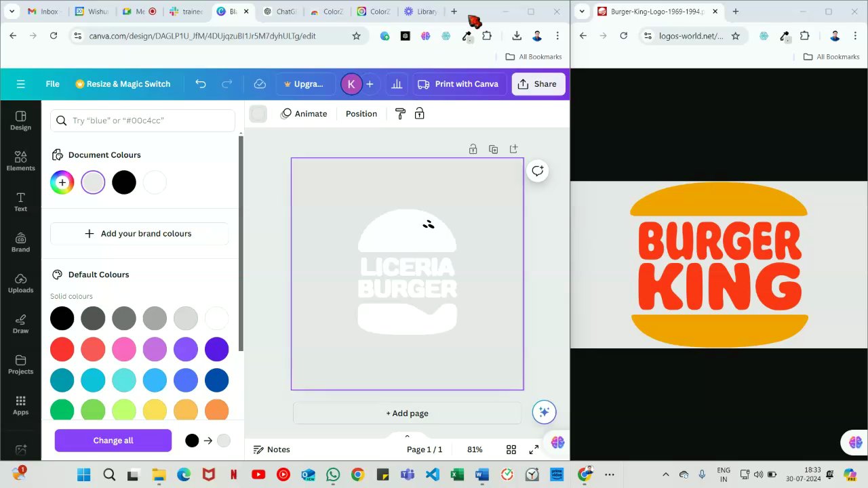The width and height of the screenshot is (868, 488).
Task: Expand the page thumbnails chevron
Action: click(x=407, y=436)
